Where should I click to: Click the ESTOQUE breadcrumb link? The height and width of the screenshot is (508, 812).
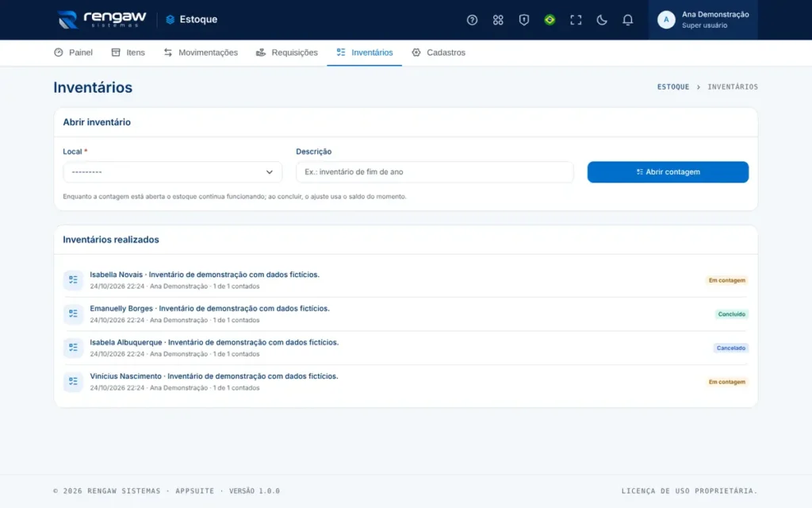[673, 87]
